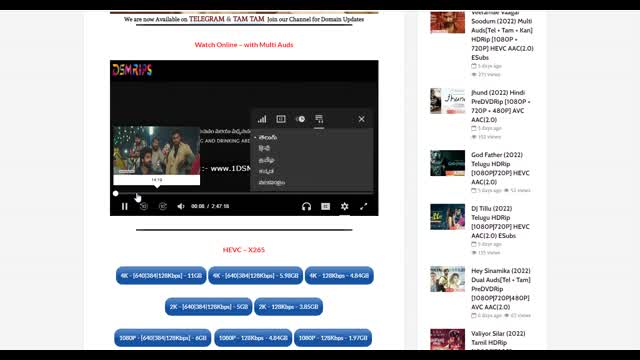Open the Veeramae Vaagai Soodum post link

(x=502, y=37)
